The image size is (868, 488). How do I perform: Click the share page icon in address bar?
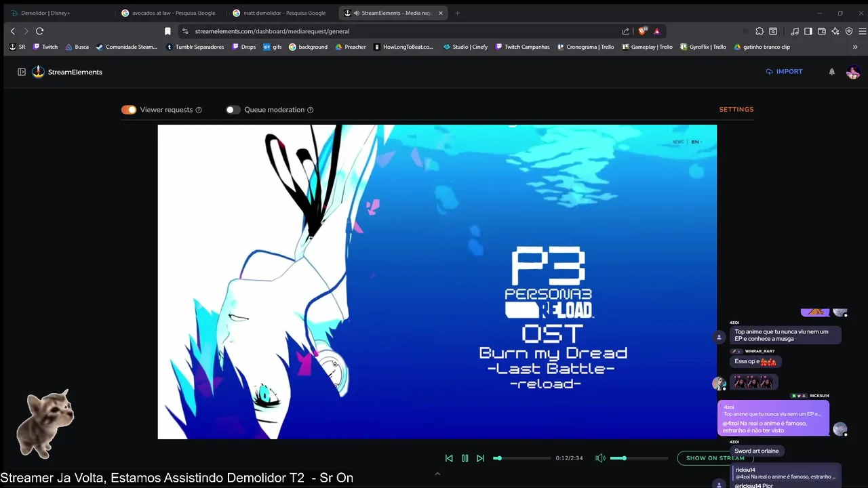pyautogui.click(x=625, y=31)
